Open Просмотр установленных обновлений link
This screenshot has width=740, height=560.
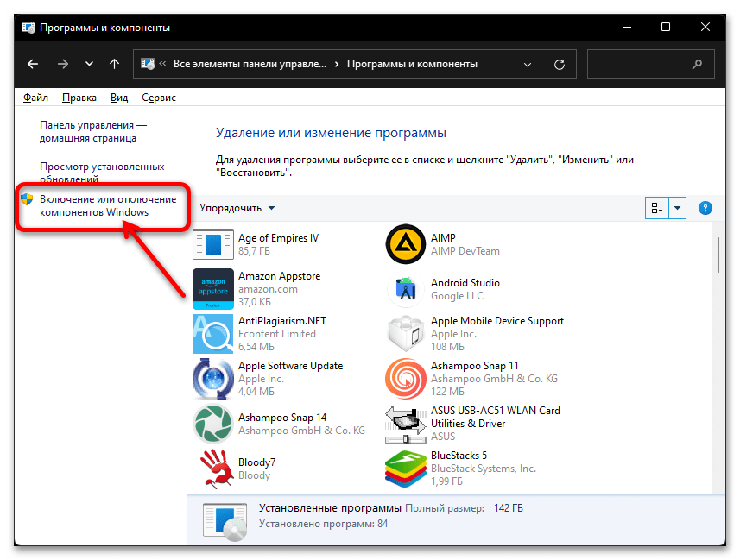[x=102, y=173]
